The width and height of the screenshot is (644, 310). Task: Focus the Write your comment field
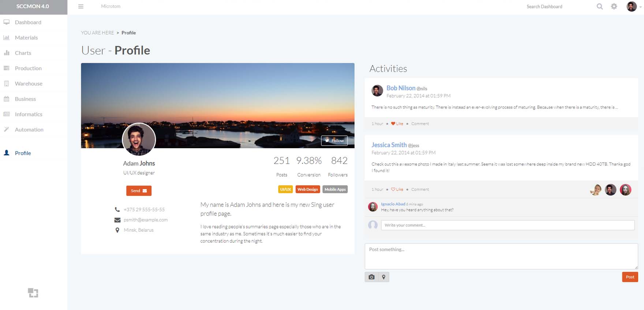click(x=508, y=225)
